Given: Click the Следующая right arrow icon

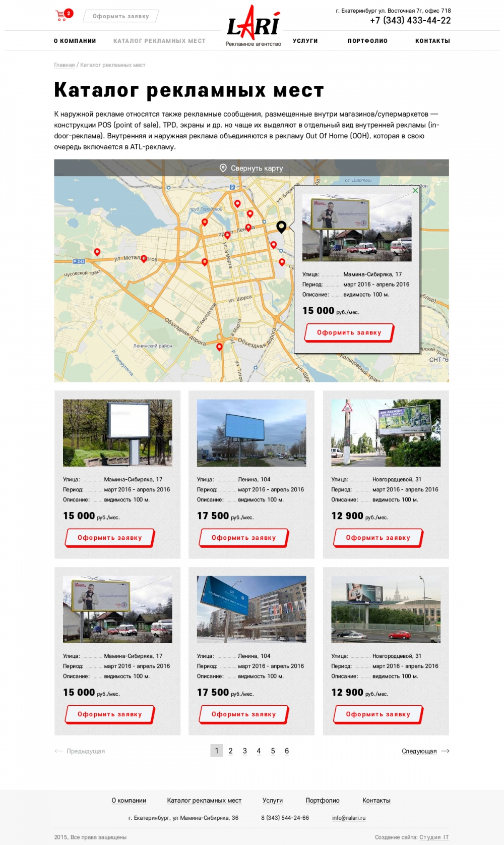Looking at the screenshot, I should [446, 751].
